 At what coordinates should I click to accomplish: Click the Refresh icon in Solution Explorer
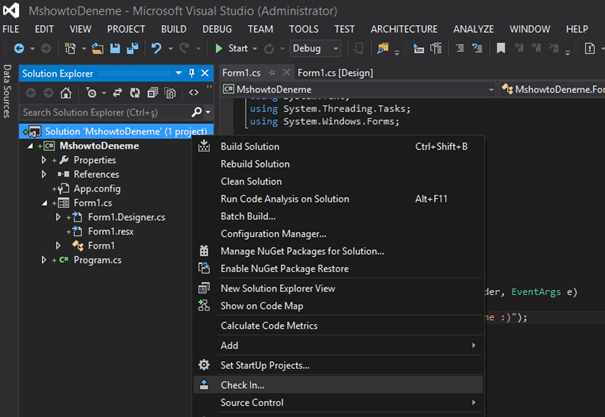[x=135, y=93]
